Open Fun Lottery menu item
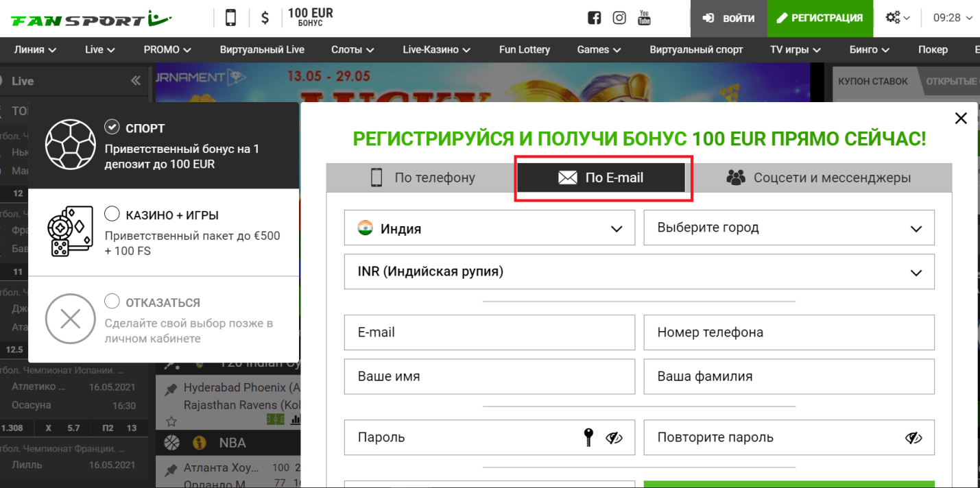980x488 pixels. click(525, 49)
